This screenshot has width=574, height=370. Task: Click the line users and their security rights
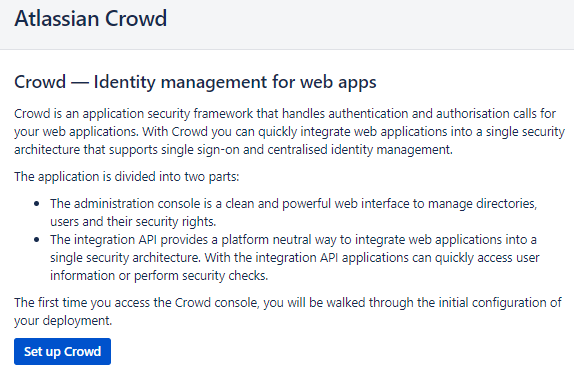(133, 222)
